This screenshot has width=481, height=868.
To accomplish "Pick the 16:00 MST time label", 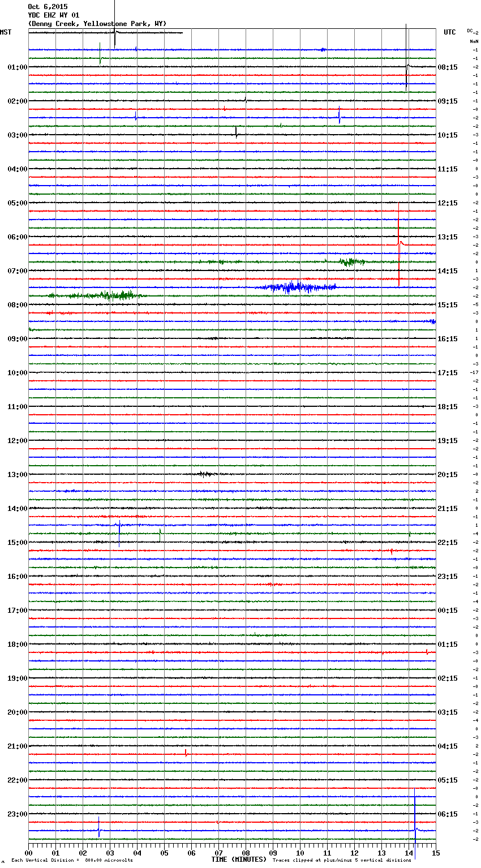I will tap(17, 577).
